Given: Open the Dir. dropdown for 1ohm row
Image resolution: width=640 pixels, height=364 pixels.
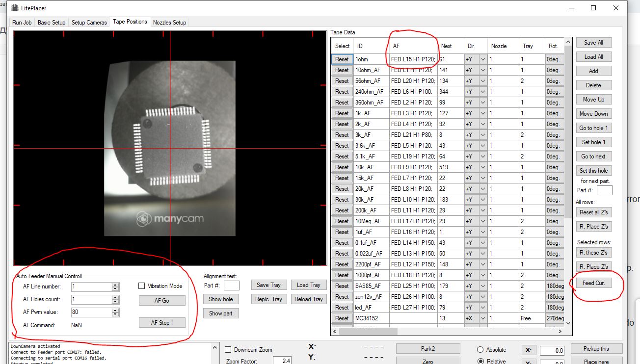Looking at the screenshot, I should coord(483,59).
